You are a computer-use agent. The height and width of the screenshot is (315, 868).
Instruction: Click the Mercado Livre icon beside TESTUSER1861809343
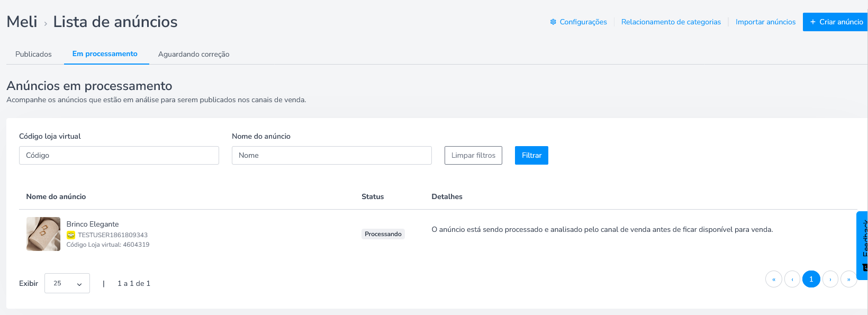coord(71,235)
